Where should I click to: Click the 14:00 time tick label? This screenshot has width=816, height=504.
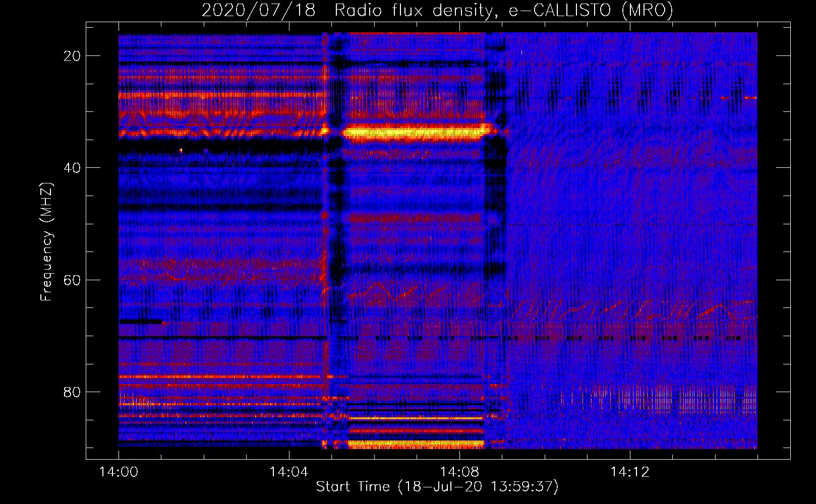pos(119,472)
